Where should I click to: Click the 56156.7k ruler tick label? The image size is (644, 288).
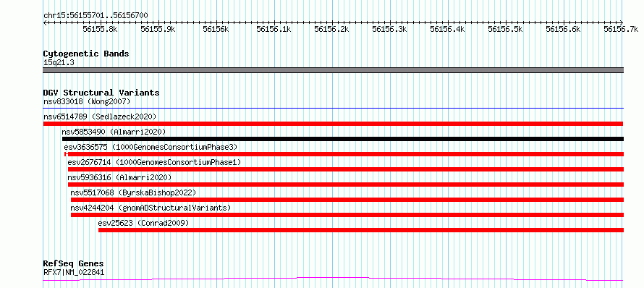pyautogui.click(x=621, y=29)
